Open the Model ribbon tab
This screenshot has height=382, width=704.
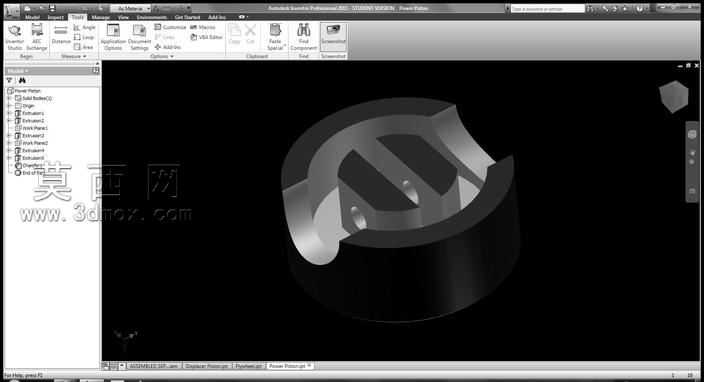pyautogui.click(x=32, y=17)
